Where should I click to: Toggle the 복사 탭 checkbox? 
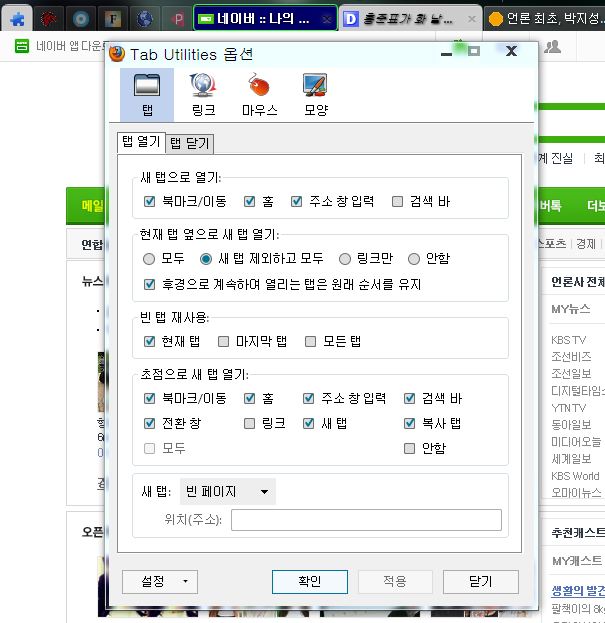pos(410,424)
